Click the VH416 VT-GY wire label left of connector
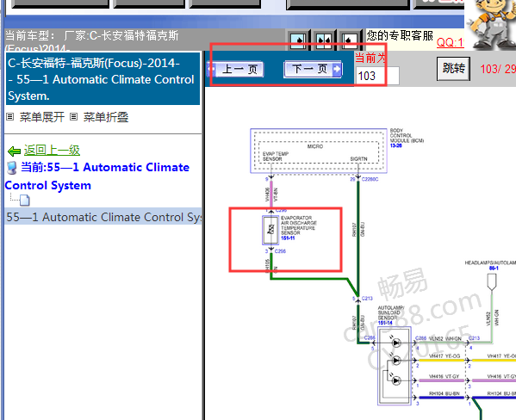The image size is (516, 420). point(445,376)
